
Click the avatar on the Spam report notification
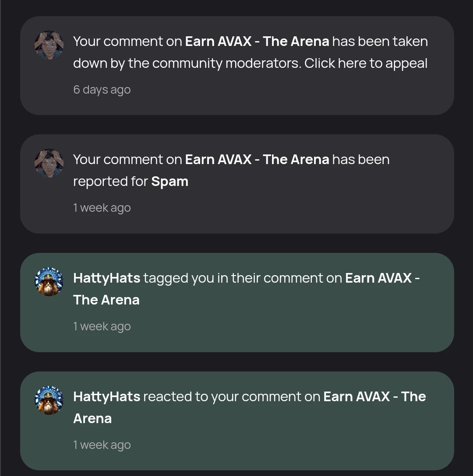pos(49,163)
